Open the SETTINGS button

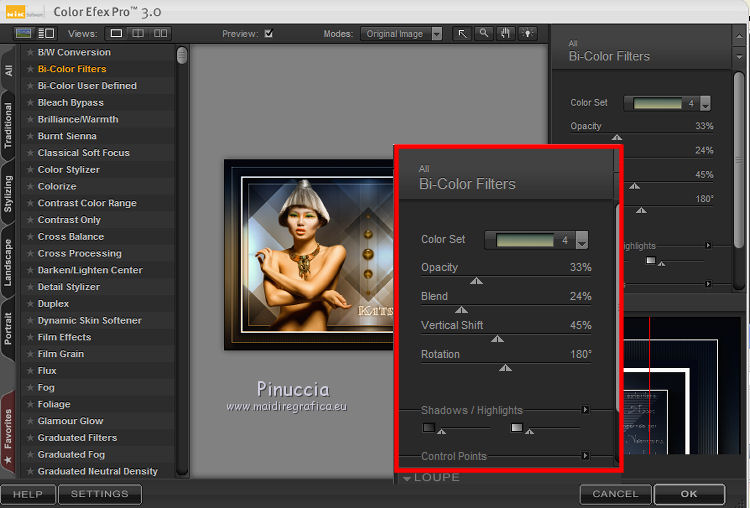click(99, 494)
